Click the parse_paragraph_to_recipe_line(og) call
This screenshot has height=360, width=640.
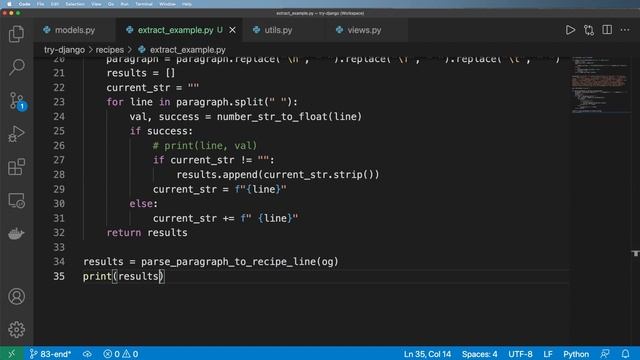240,262
